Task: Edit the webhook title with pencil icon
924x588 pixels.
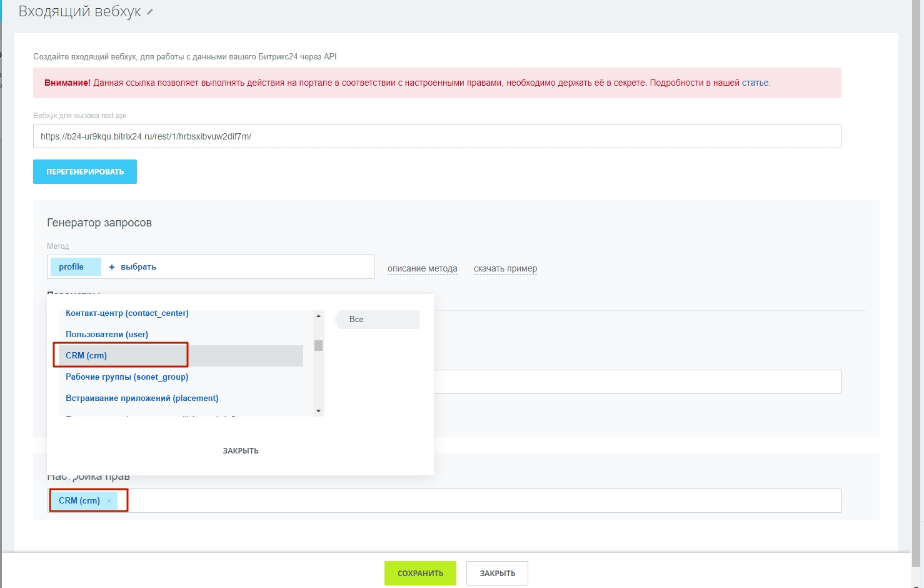Action: [x=150, y=12]
